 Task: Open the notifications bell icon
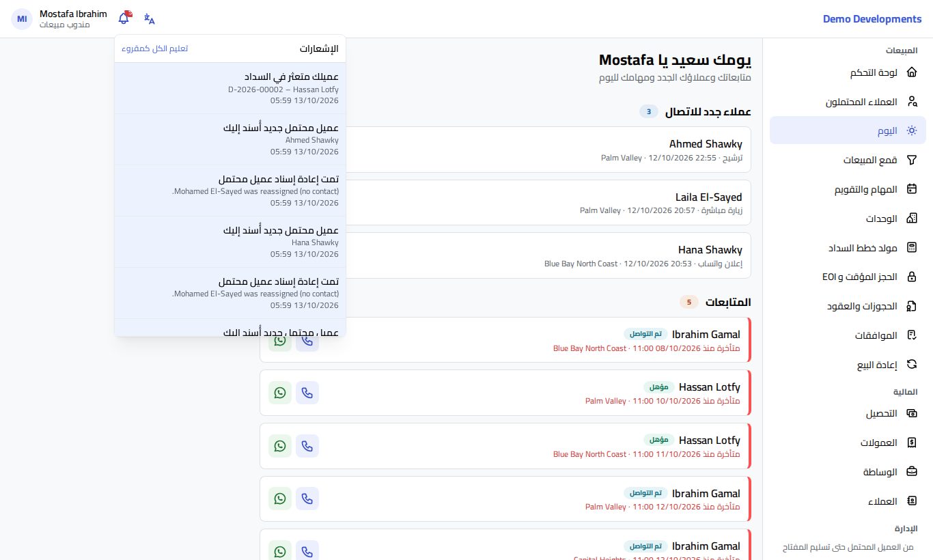(124, 18)
